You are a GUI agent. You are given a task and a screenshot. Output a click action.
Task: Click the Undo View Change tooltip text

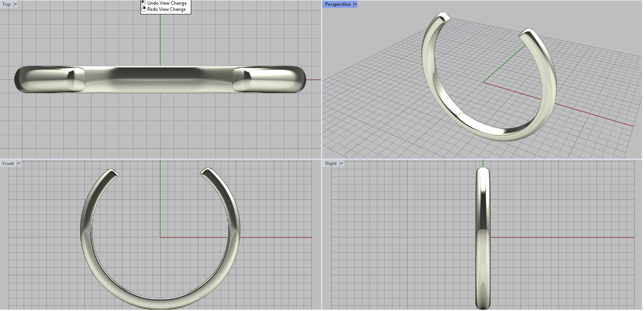coord(167,3)
